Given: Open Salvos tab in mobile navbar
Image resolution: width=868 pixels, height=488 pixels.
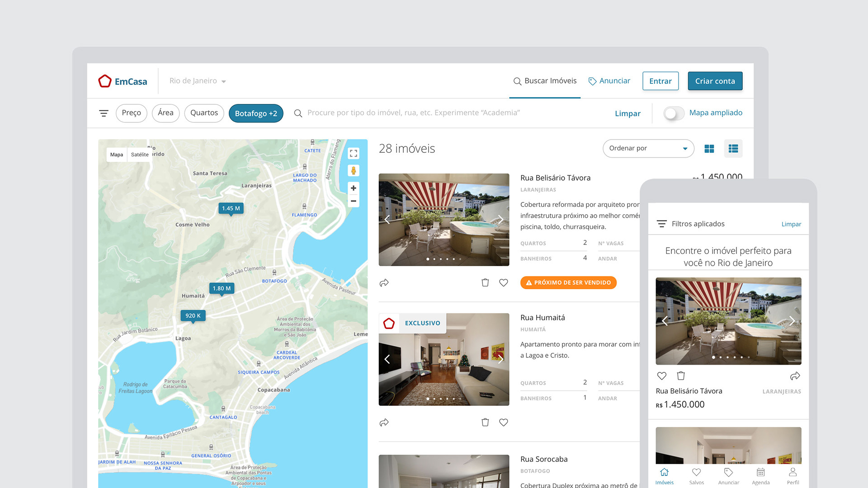Looking at the screenshot, I should pyautogui.click(x=696, y=476).
